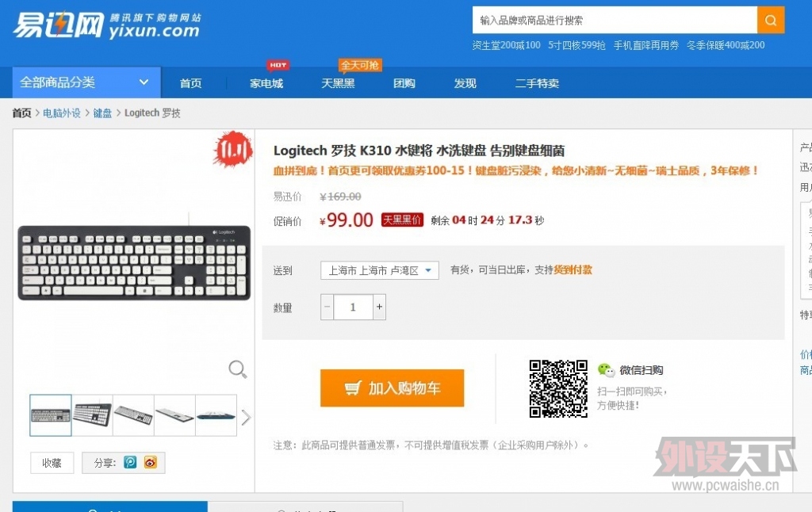Open 电脑外设 breadcrumb link

[x=62, y=113]
